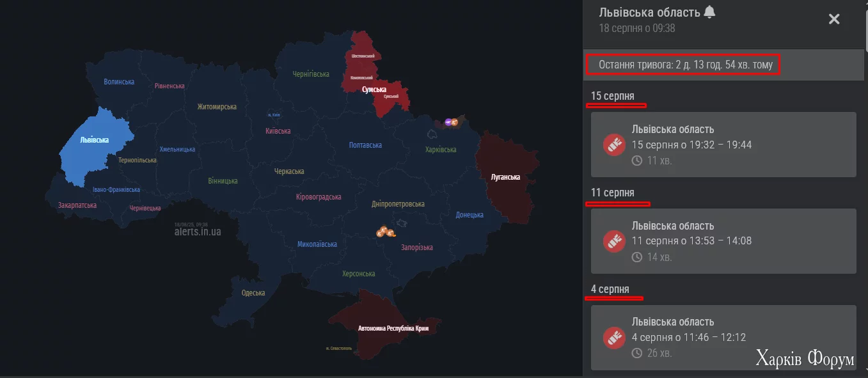Open the 15 серпня о 19:32 – 19:44 alert card

(723, 145)
